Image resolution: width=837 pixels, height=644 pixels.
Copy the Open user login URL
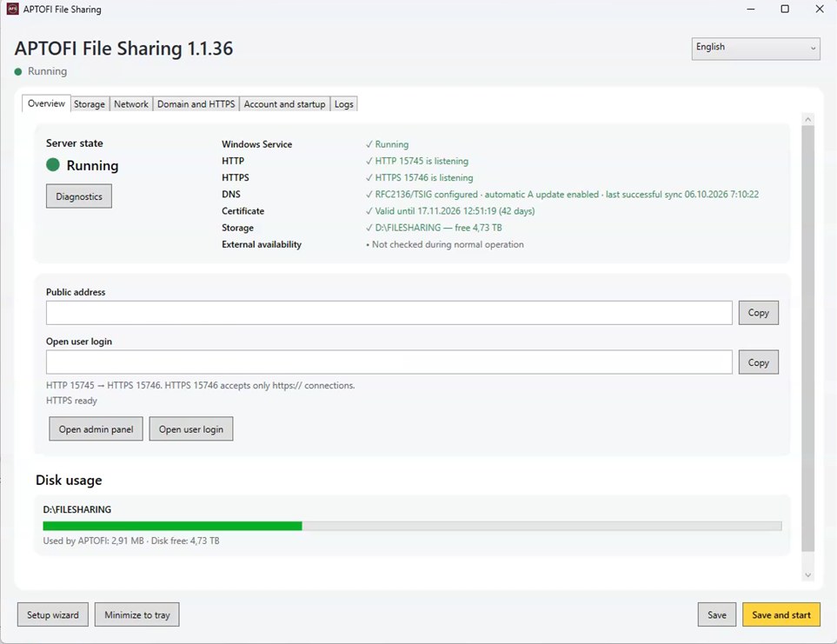coord(758,362)
